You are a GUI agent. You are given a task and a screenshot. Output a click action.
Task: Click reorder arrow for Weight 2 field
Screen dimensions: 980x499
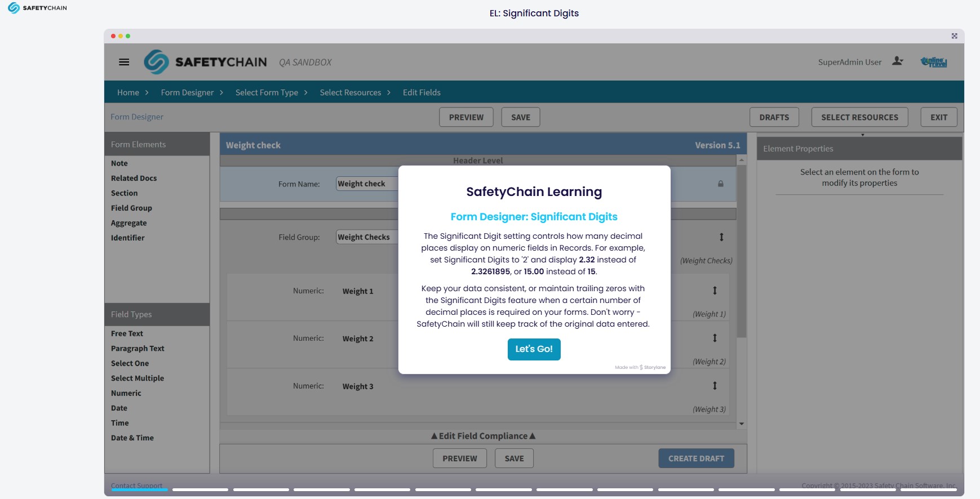pyautogui.click(x=715, y=338)
